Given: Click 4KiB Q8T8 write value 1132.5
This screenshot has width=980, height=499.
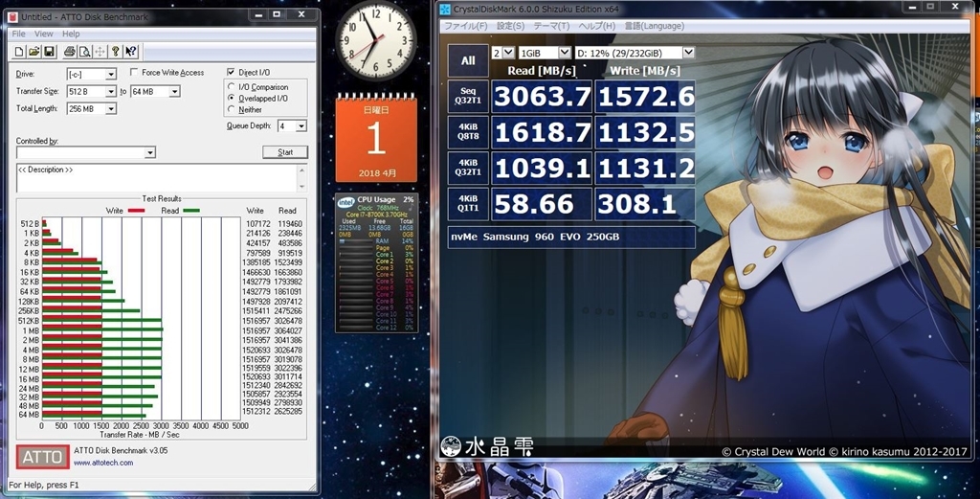Looking at the screenshot, I should (645, 132).
